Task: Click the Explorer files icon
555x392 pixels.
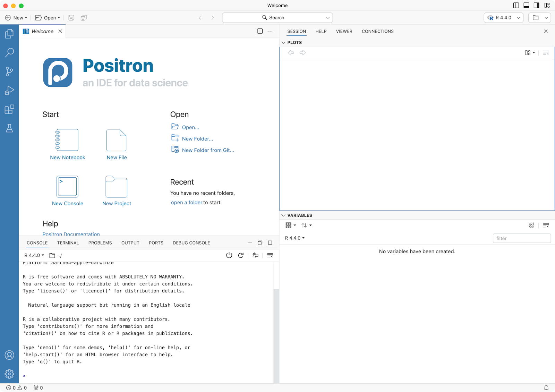Action: click(9, 34)
